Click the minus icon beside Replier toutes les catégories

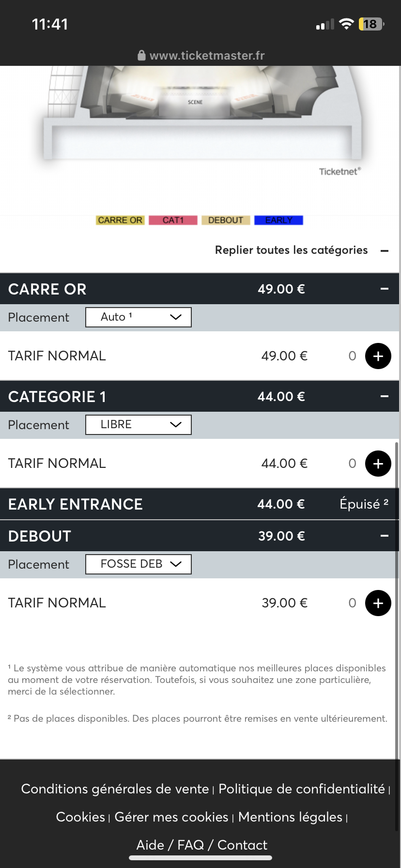(385, 250)
